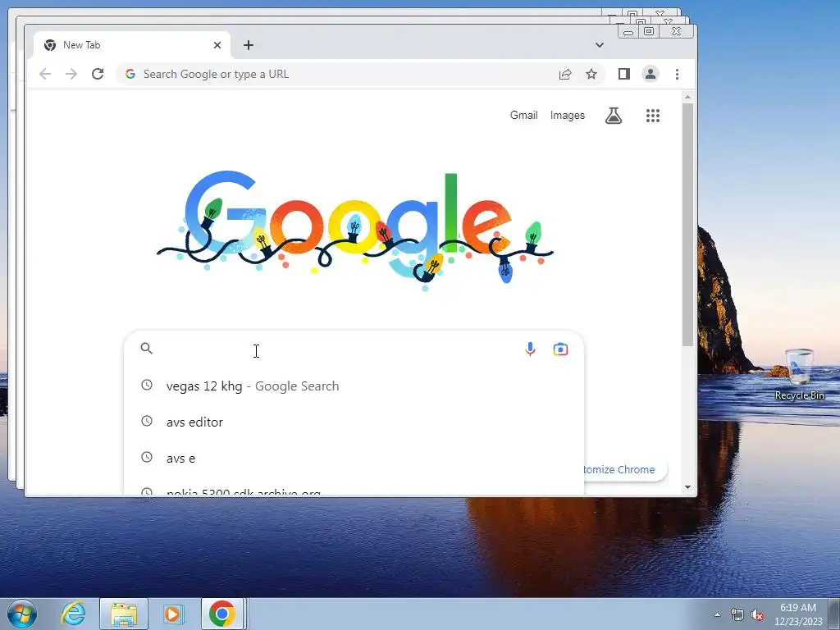Open the Chrome profile avatar menu
The image size is (840, 630).
651,74
